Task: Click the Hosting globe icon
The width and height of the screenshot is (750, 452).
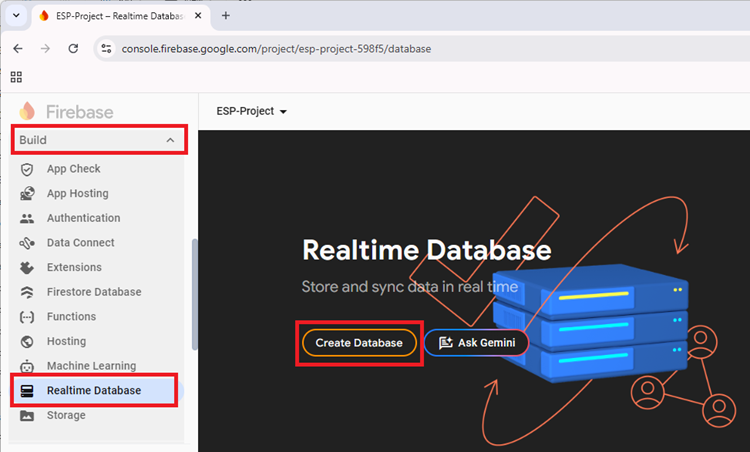Action: 27,342
